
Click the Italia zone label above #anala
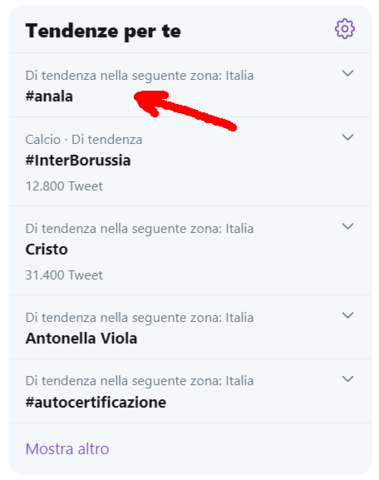pos(139,76)
